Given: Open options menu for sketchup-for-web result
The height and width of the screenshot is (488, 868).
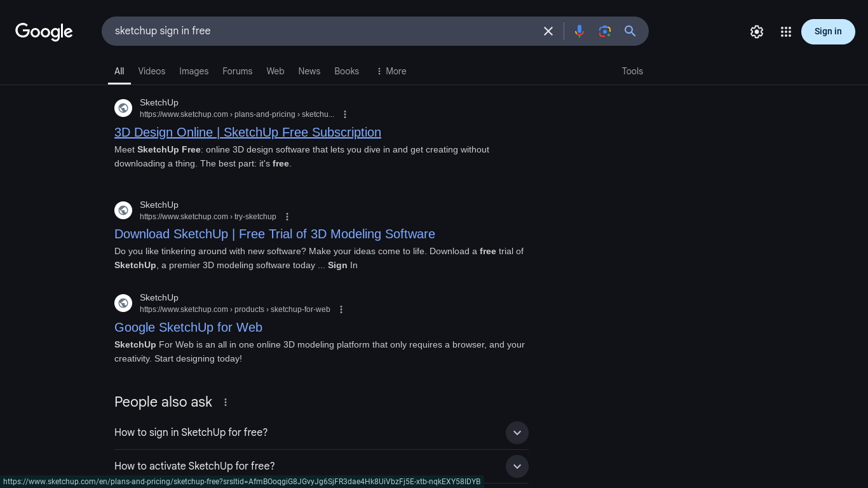Looking at the screenshot, I should click(341, 309).
